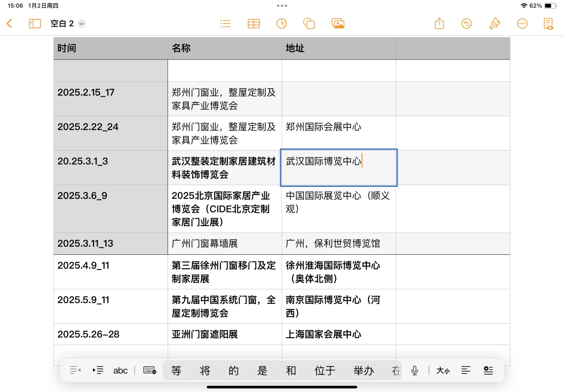This screenshot has width=564, height=392.
Task: Select the 徐州淮海国际博览中心 address cell
Action: click(339, 272)
